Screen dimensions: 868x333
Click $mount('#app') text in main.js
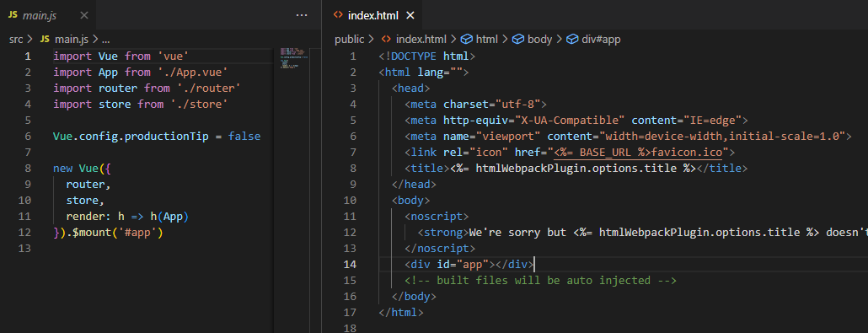tap(118, 233)
